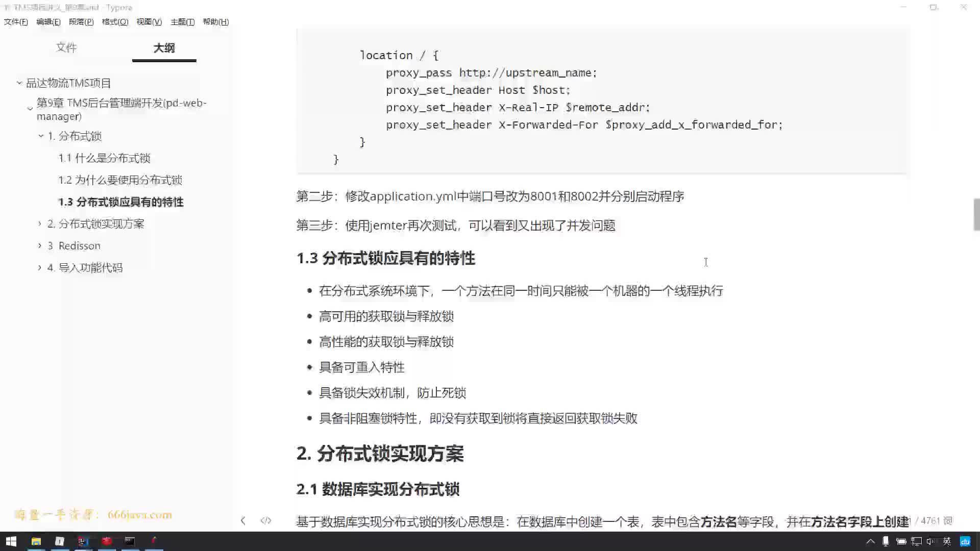Click the paragraph starting 基于数据库实现分布式锁
Image resolution: width=980 pixels, height=551 pixels.
[x=602, y=521]
